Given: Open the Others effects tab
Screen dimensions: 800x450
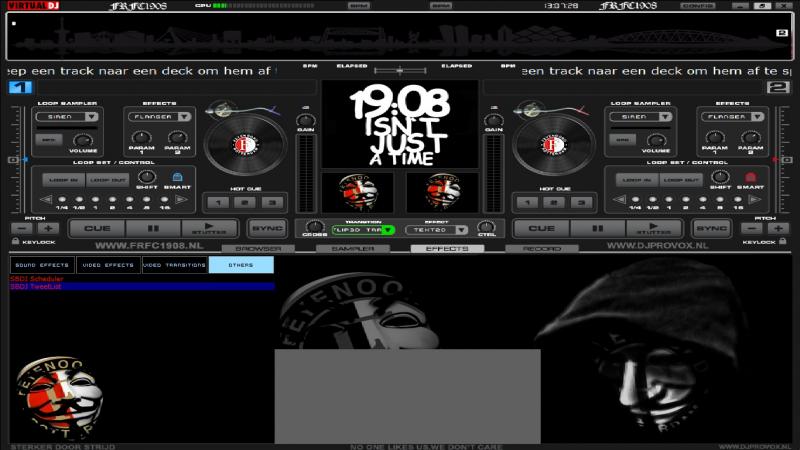Looking at the screenshot, I should point(241,265).
